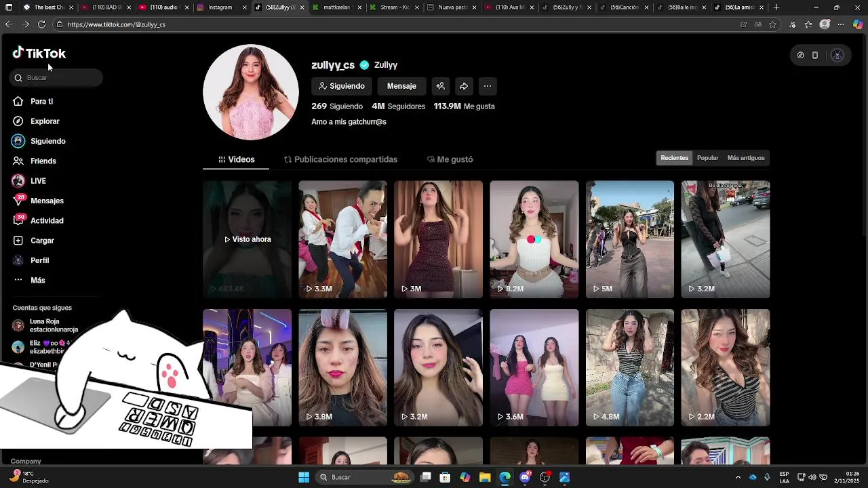Image resolution: width=868 pixels, height=488 pixels.
Task: Open Luna Roja followed account
Action: tap(45, 325)
